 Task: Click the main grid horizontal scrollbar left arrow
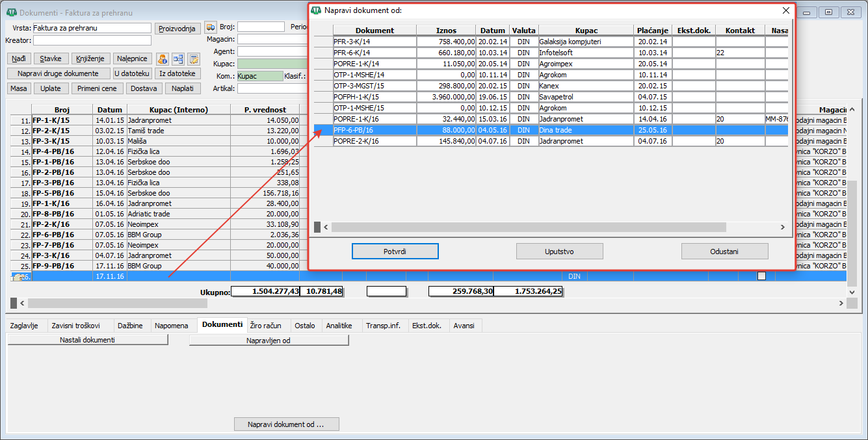pyautogui.click(x=23, y=304)
